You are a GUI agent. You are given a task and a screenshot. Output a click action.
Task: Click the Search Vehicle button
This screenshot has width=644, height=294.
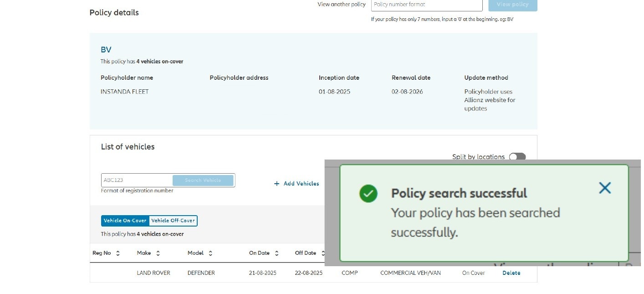pos(203,181)
